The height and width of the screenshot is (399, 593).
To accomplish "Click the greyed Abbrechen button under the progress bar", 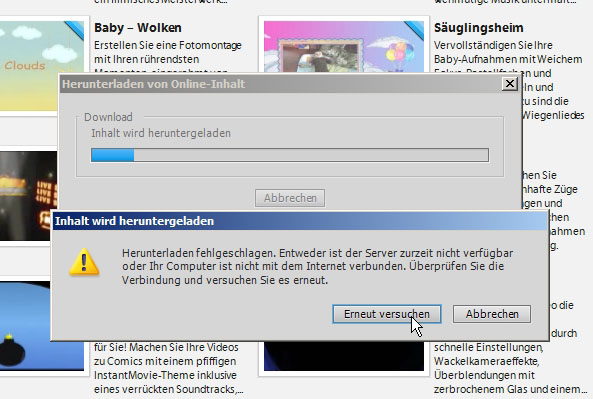I will tap(290, 198).
